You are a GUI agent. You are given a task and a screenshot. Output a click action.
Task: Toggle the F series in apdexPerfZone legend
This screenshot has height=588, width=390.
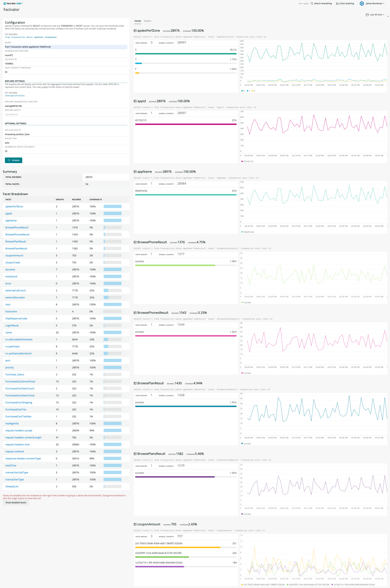(x=254, y=91)
